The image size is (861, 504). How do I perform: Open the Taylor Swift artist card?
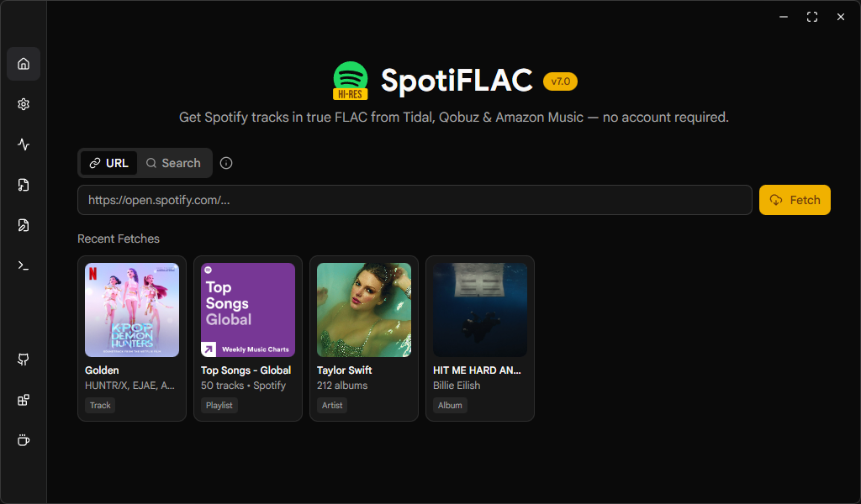364,338
